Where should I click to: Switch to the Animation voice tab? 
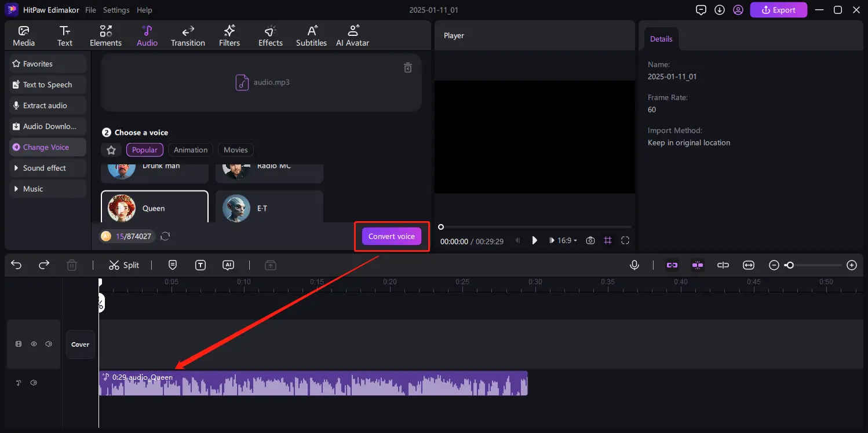click(190, 149)
